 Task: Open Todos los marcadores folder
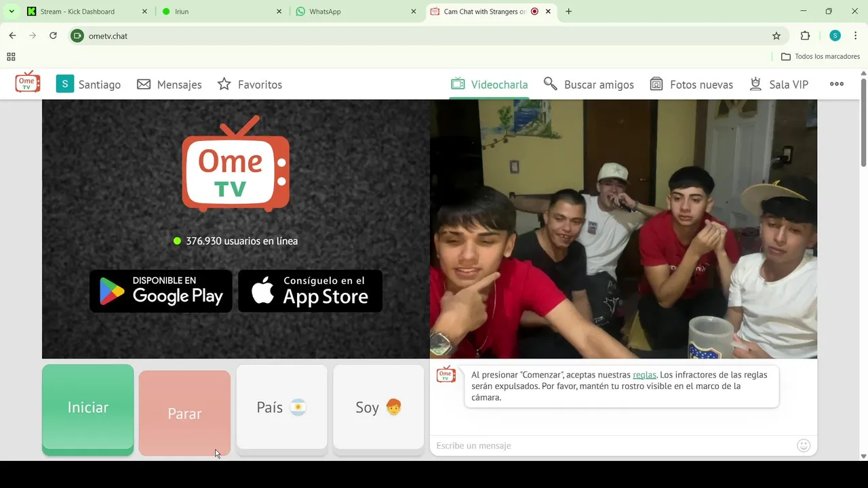pyautogui.click(x=821, y=57)
